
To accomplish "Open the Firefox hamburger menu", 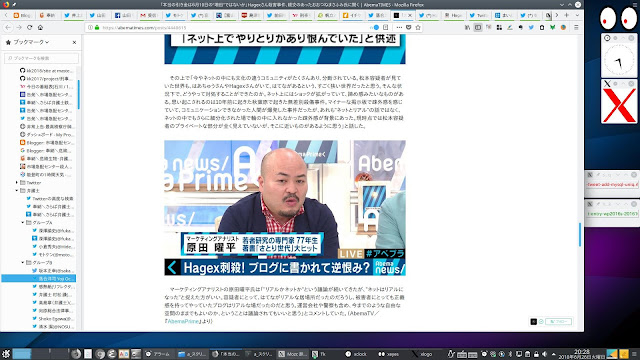I will (x=576, y=27).
